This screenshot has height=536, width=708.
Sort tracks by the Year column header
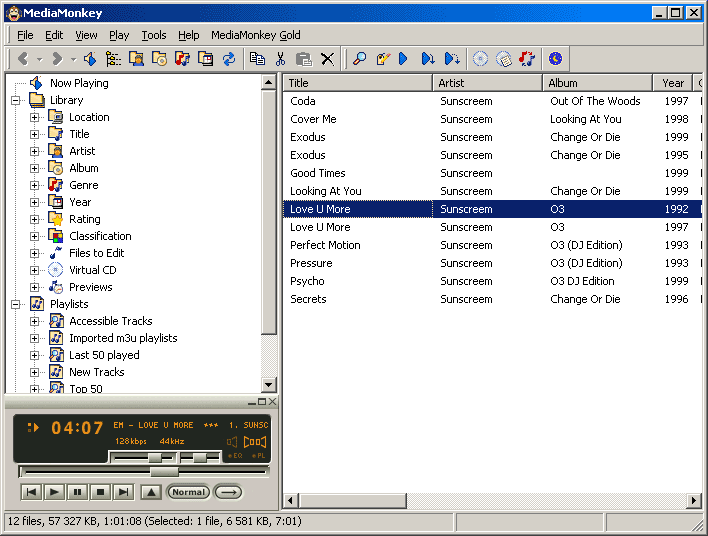(x=673, y=83)
